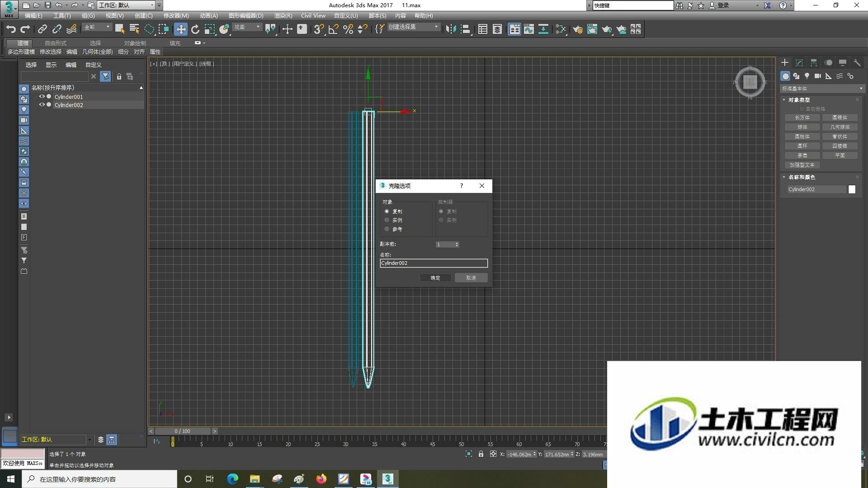
Task: Open Rendered Frame Window icon
Action: (592, 29)
